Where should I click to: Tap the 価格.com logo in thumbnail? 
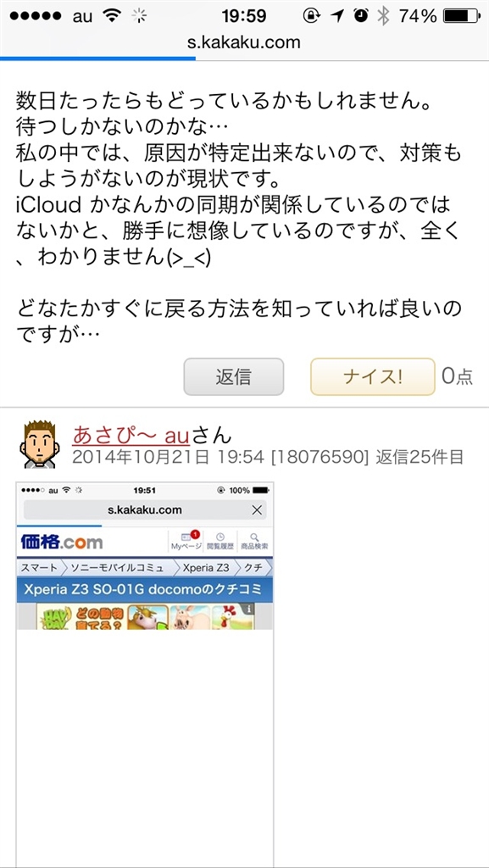(61, 542)
